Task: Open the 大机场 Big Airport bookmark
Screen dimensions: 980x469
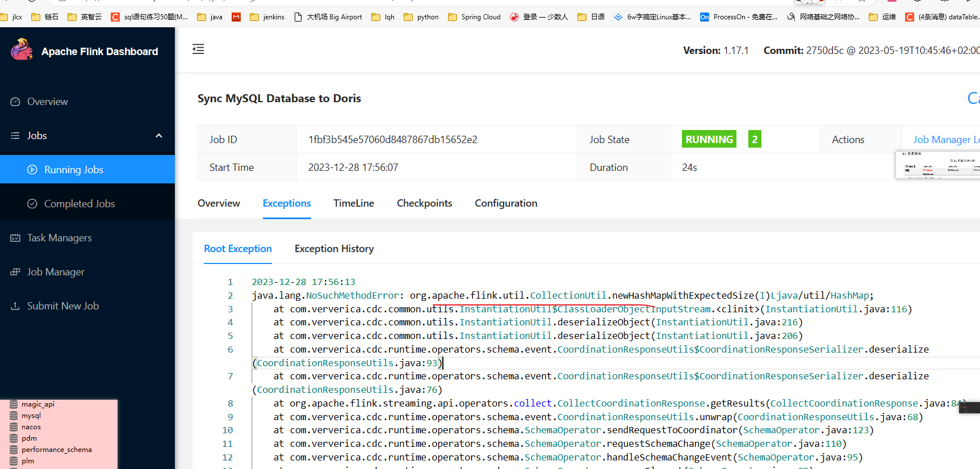Action: (328, 17)
